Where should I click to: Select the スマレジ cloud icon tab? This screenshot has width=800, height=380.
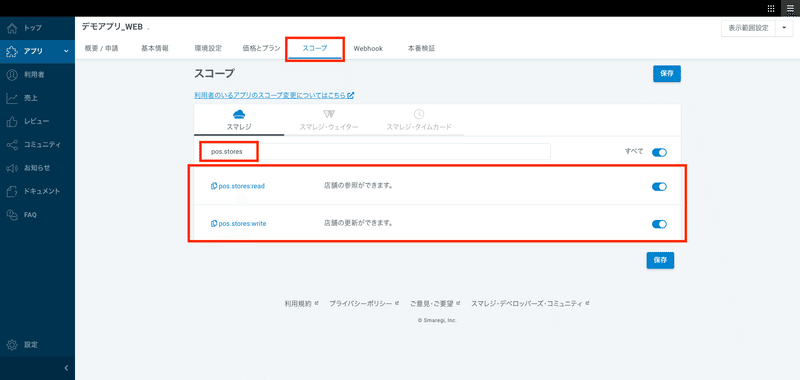(x=239, y=120)
